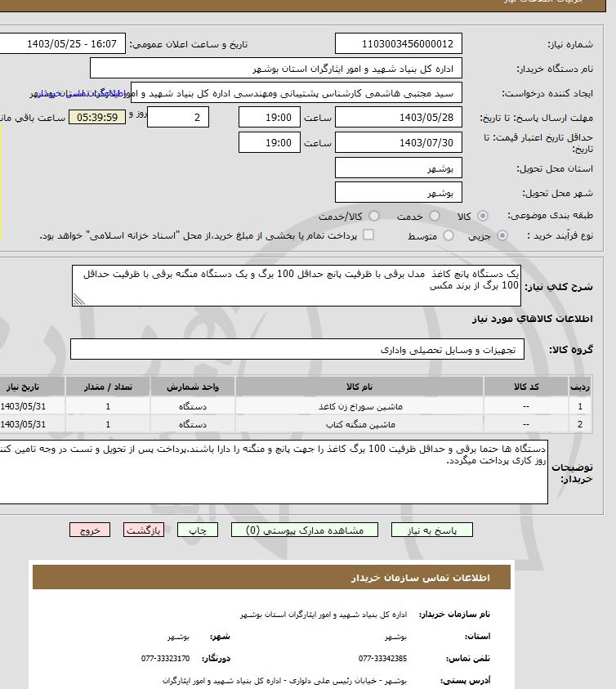Click the شرح کلی نیاز description text area
Screen dimensions: 616x689
(297, 285)
